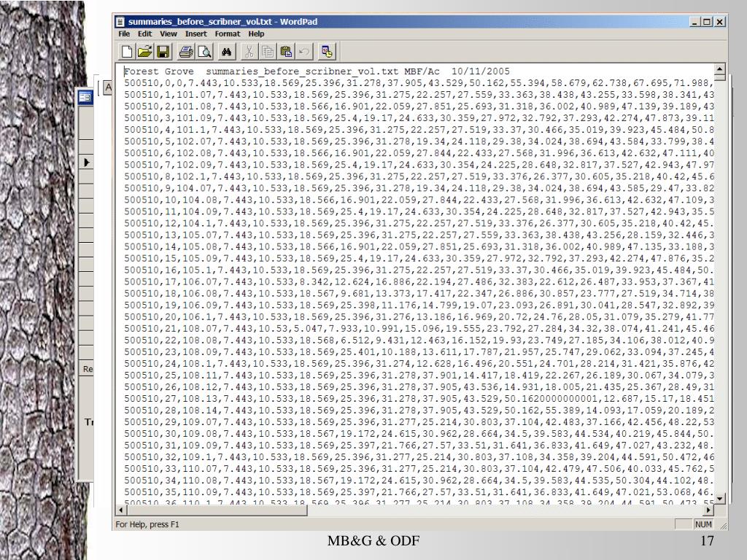This screenshot has width=747, height=560.
Task: Click the line starting 500510,0,0,7.443
Action: click(x=419, y=83)
